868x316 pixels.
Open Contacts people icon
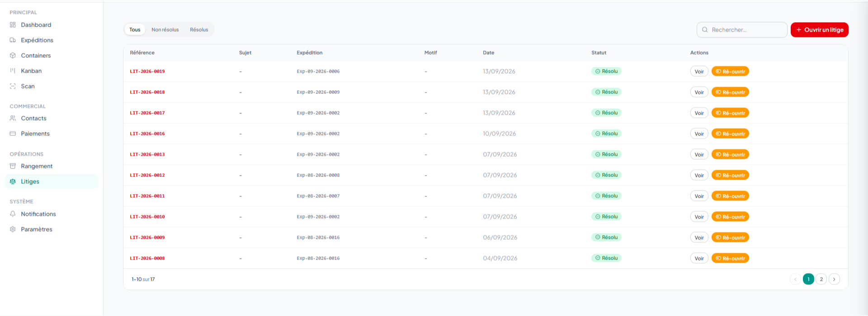13,118
